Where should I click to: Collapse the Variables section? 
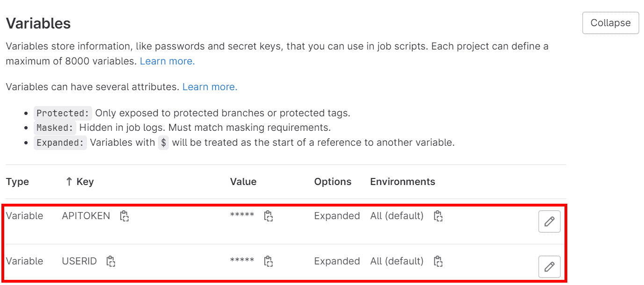tap(610, 23)
